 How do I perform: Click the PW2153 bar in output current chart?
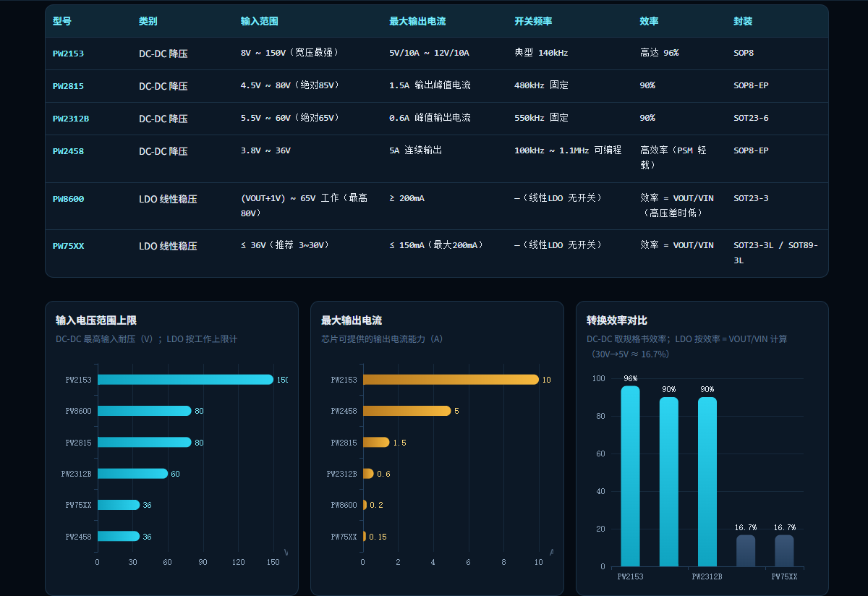coord(451,380)
